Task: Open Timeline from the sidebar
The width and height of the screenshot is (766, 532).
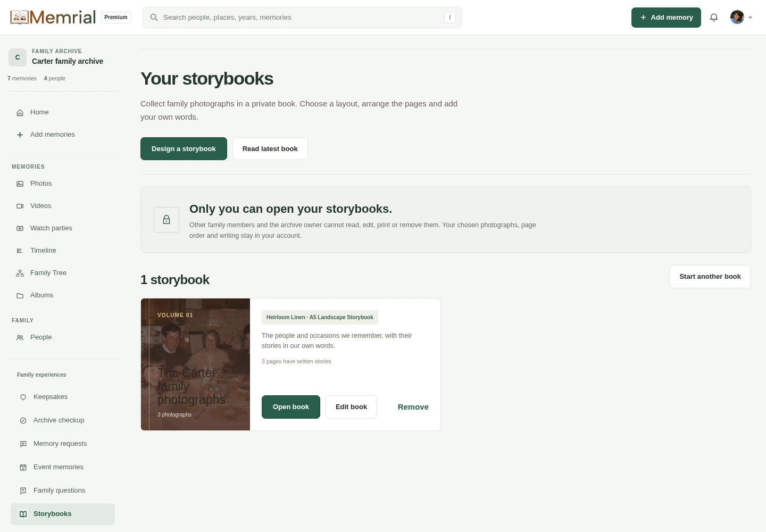Action: point(63,251)
